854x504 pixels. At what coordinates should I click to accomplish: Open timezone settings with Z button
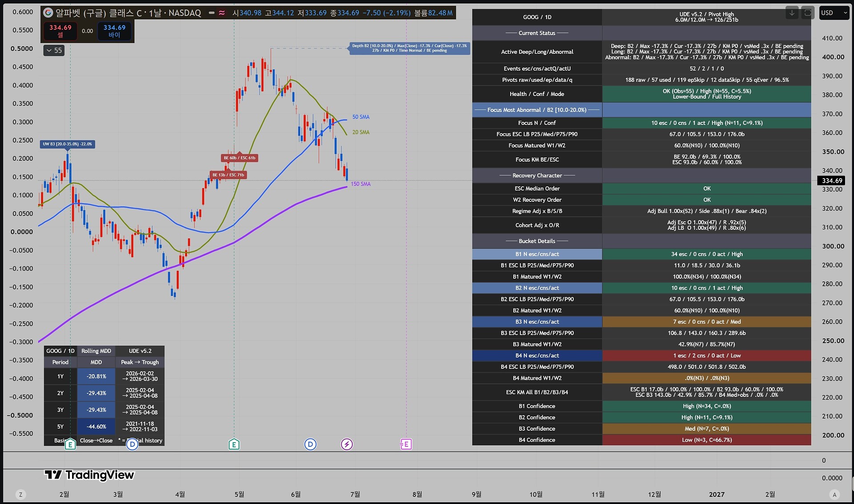pos(20,495)
